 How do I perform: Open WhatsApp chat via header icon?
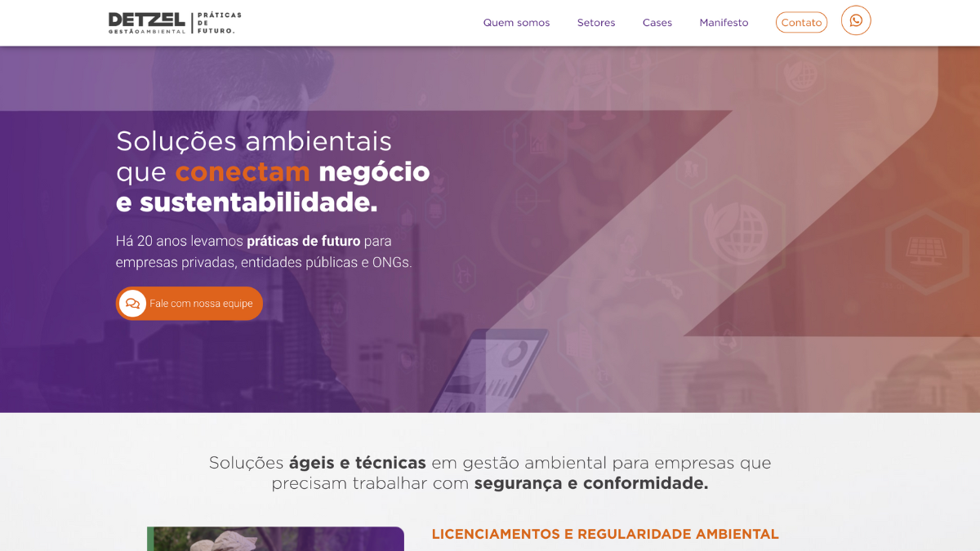pyautogui.click(x=856, y=20)
